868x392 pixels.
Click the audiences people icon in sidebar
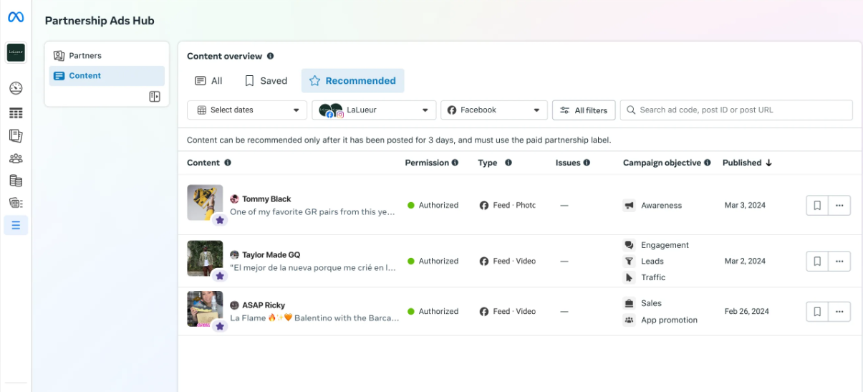[16, 158]
